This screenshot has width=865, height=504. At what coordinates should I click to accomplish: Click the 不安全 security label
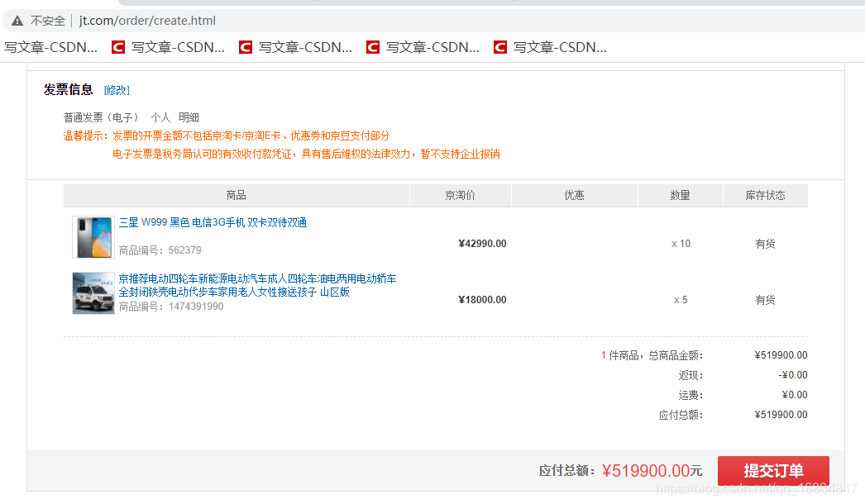(x=47, y=21)
